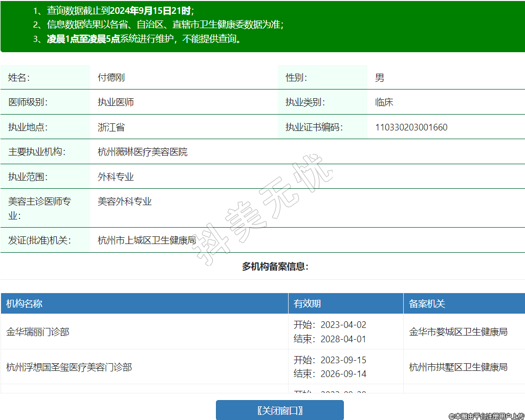This screenshot has height=420, width=525.
Task: Click the 机构名称 column header
Action: [x=24, y=304]
